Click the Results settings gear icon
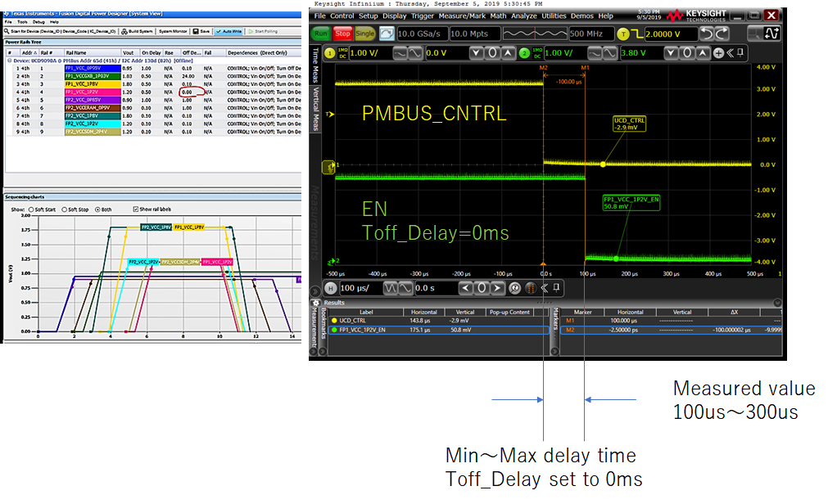828x504 pixels. 316,303
